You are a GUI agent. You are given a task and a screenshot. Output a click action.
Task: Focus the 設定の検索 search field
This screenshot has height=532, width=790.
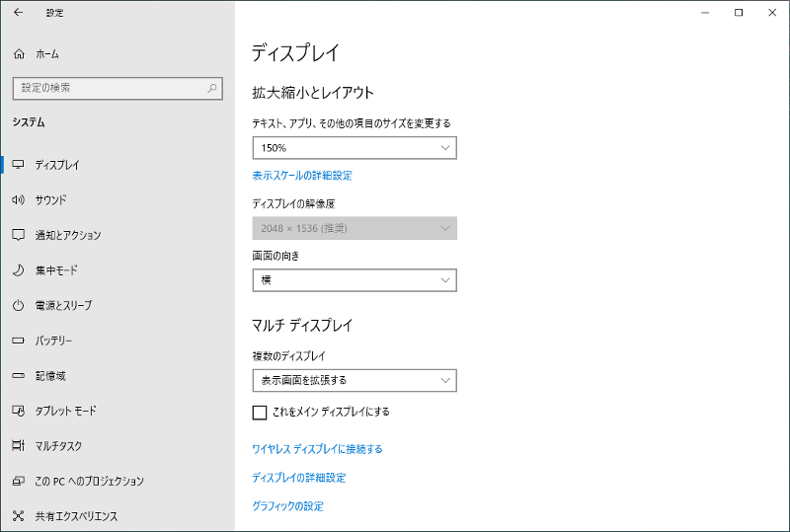pos(118,88)
